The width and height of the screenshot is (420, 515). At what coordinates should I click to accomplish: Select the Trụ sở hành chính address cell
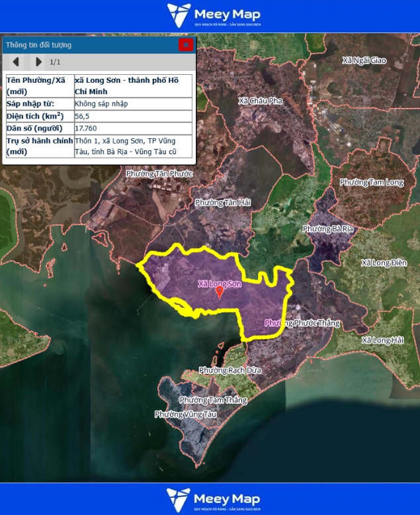(132, 146)
